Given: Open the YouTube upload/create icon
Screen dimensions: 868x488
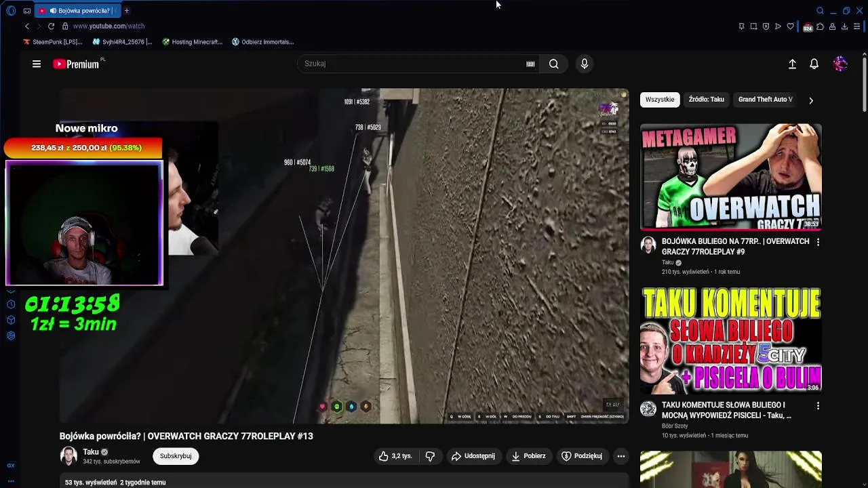Looking at the screenshot, I should click(x=792, y=64).
